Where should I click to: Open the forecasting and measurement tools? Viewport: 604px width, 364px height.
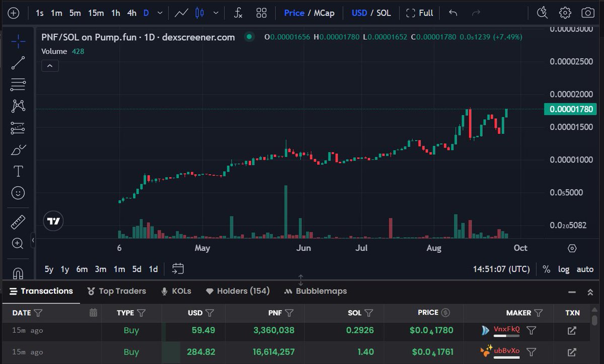tap(18, 128)
